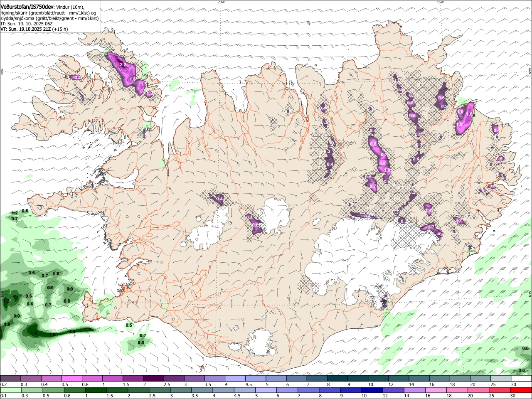This screenshot has width=532, height=399.
Task: Select rain scale green swatch between 0.3 and 0.5
Action: [x=32, y=390]
